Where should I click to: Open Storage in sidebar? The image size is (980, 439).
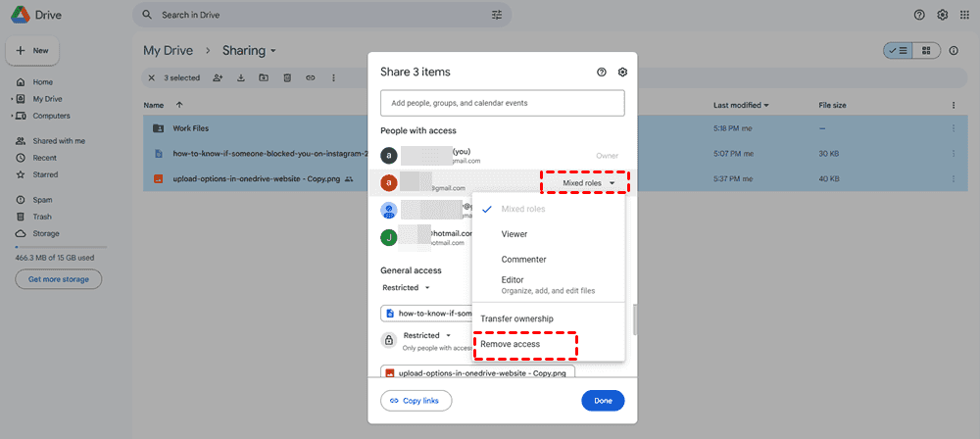46,233
